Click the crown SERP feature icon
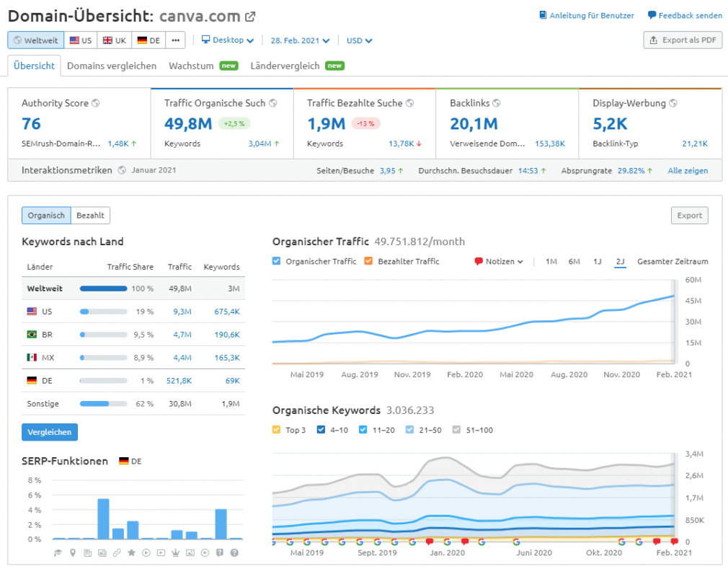Viewport: 728px width, 569px height. 175,552
